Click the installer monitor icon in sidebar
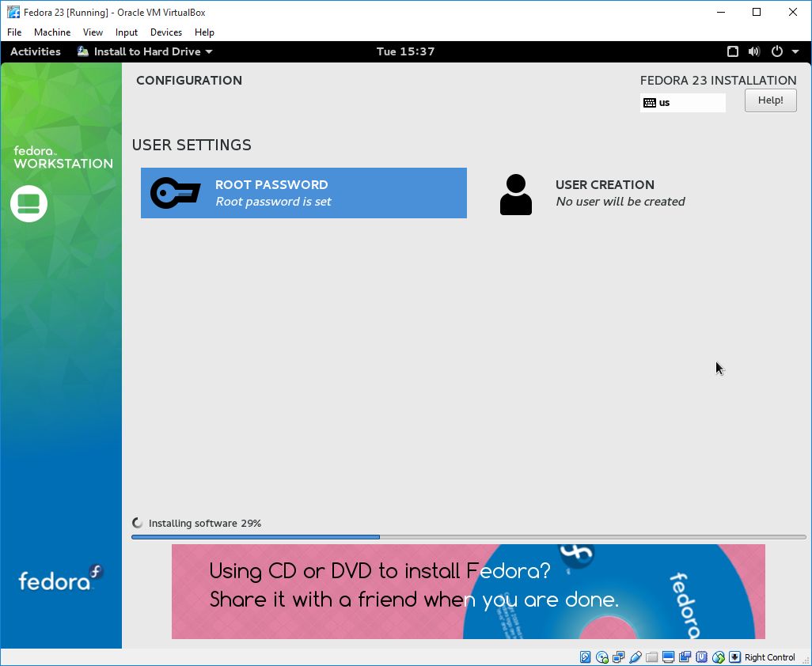The image size is (812, 666). tap(29, 203)
